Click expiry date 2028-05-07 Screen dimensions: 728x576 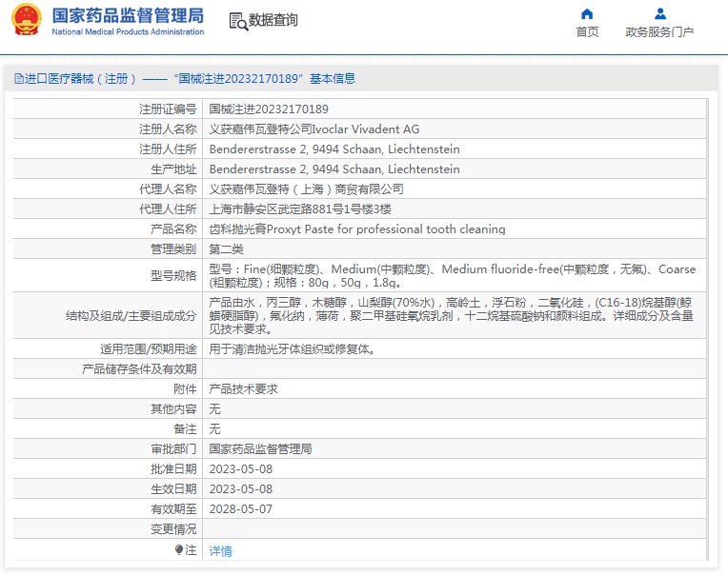click(x=240, y=508)
